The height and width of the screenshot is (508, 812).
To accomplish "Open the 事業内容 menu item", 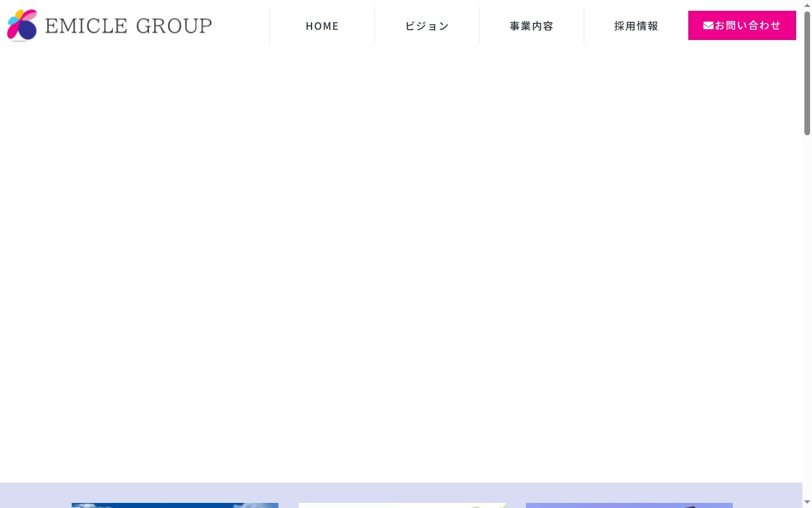I will [x=532, y=26].
